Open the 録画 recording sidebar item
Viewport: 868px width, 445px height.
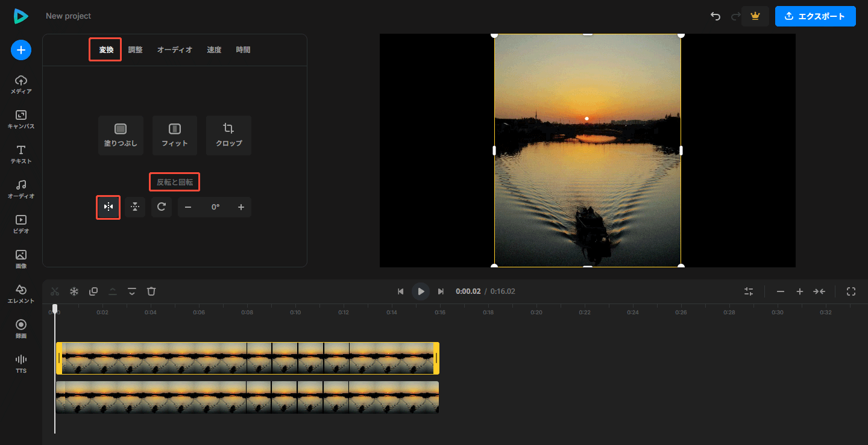click(21, 329)
